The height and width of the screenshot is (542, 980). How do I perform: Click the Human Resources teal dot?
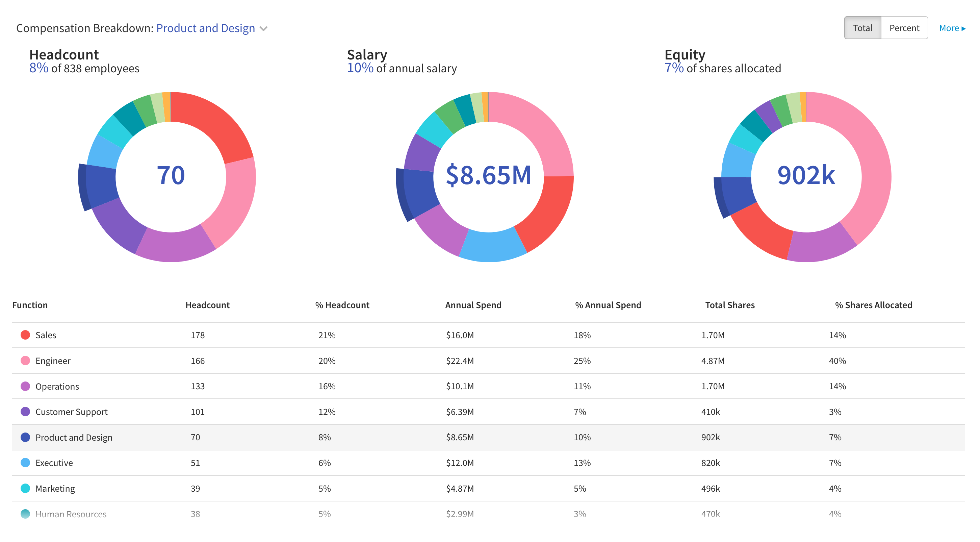click(25, 514)
